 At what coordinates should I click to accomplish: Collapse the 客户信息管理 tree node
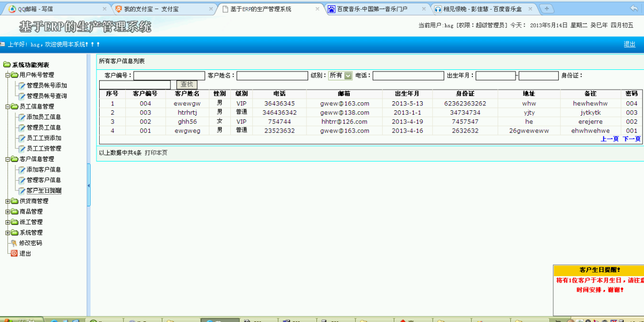pos(7,159)
